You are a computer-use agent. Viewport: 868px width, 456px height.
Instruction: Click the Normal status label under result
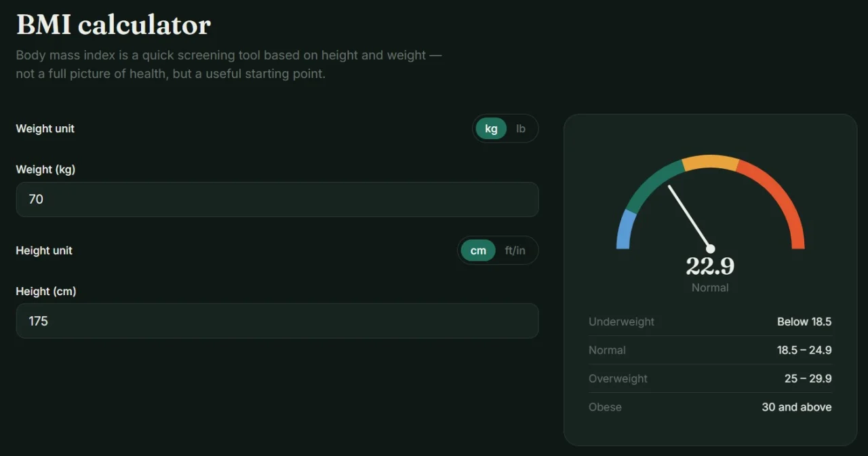[710, 288]
